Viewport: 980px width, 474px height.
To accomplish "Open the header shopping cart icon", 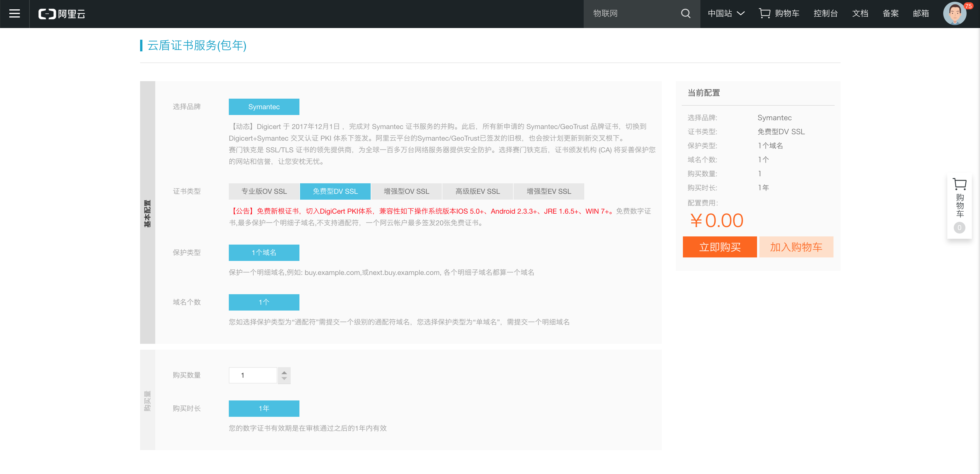I will [x=764, y=13].
